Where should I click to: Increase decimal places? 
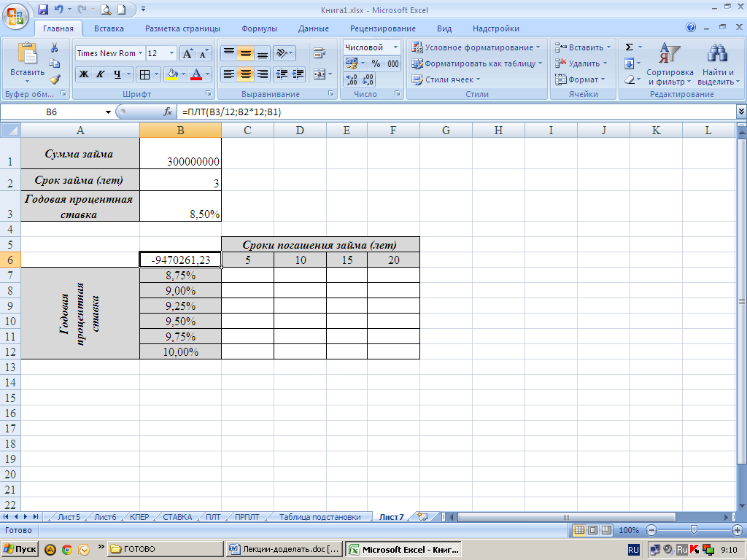pos(352,79)
